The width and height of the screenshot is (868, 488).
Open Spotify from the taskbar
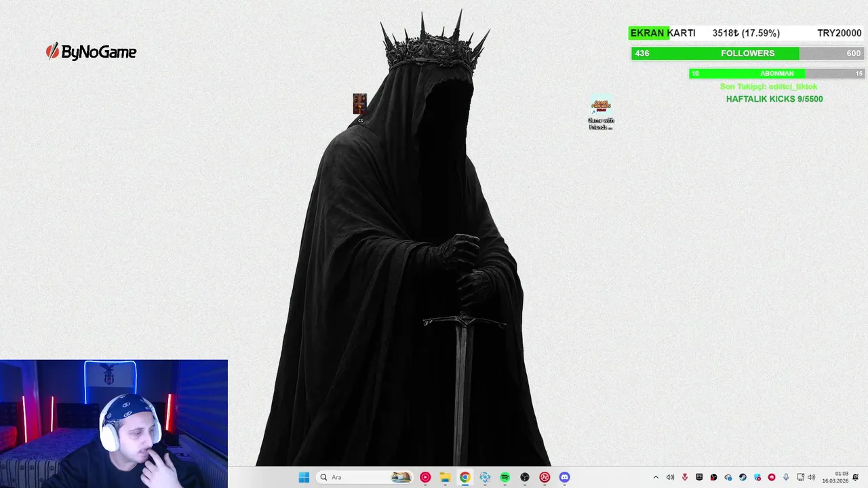coord(505,477)
